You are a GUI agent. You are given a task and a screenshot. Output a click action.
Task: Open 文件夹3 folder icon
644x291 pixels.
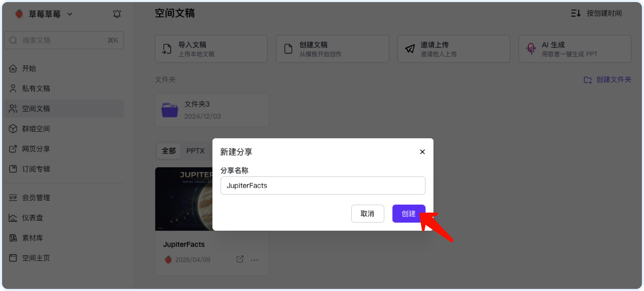pyautogui.click(x=170, y=110)
